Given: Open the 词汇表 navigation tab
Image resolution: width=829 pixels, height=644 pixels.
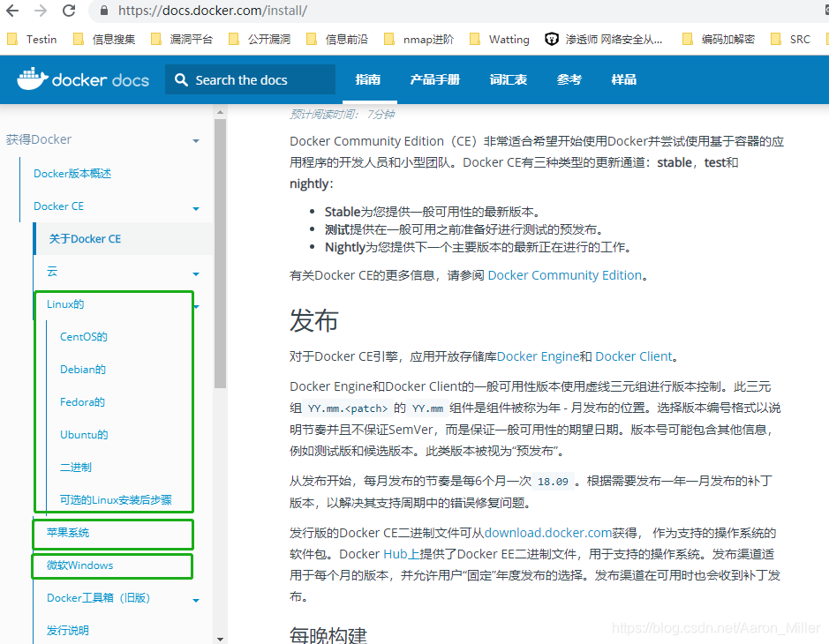Looking at the screenshot, I should point(508,79).
